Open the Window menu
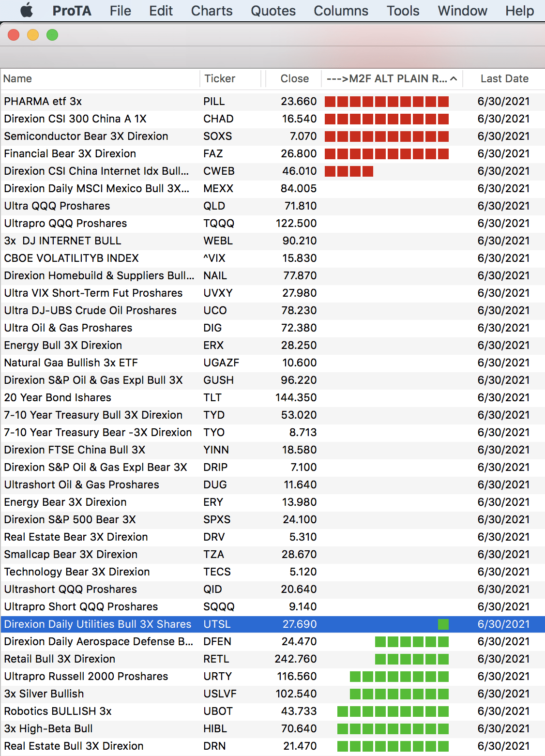The width and height of the screenshot is (545, 756). (463, 11)
